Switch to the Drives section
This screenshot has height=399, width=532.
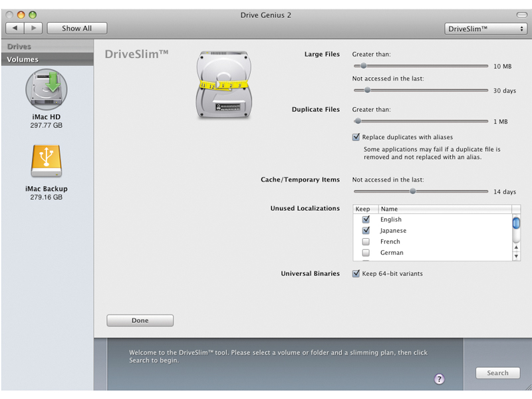(x=47, y=46)
